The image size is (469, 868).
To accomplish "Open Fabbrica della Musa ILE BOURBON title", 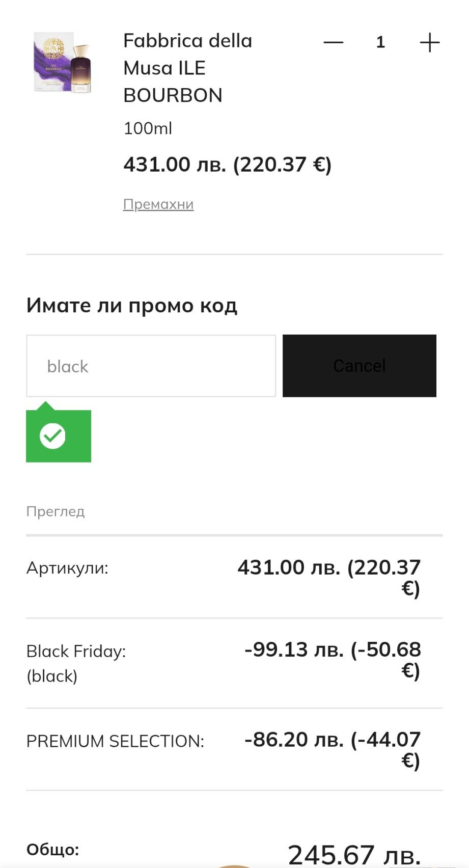I will tap(187, 68).
